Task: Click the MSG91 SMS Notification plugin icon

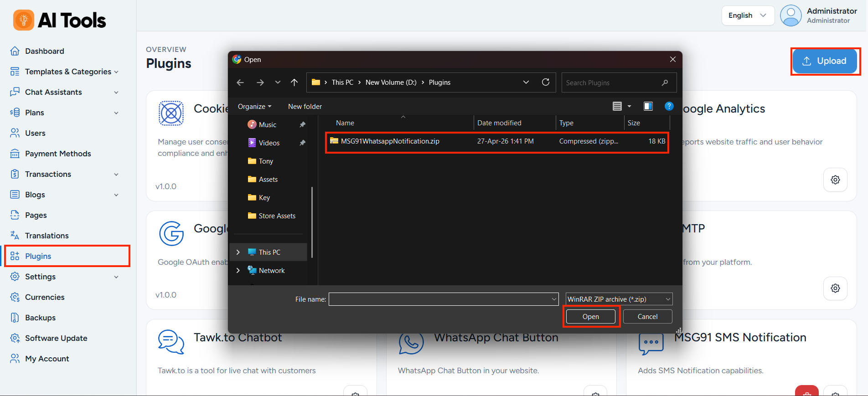Action: click(x=651, y=344)
